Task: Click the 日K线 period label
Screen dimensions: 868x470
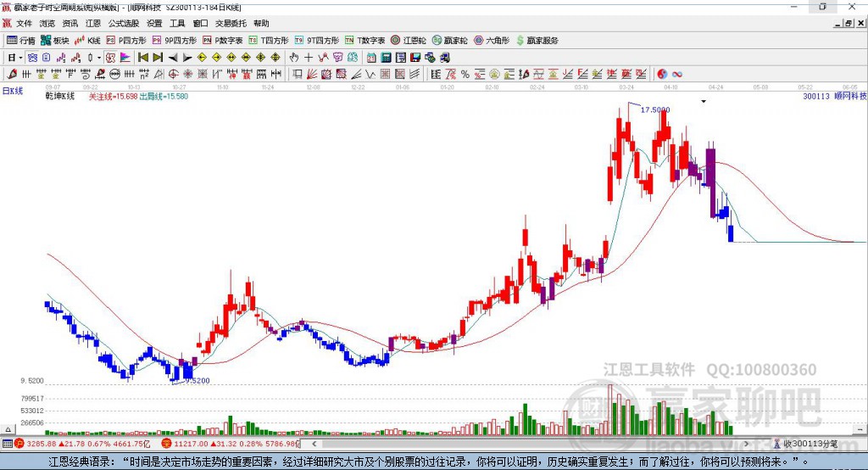Action: coord(13,91)
